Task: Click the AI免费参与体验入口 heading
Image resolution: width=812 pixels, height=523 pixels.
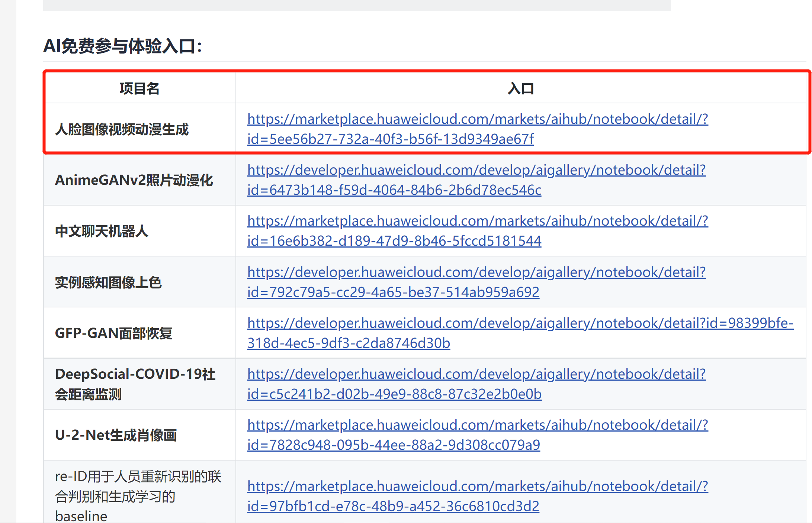Action: [123, 46]
